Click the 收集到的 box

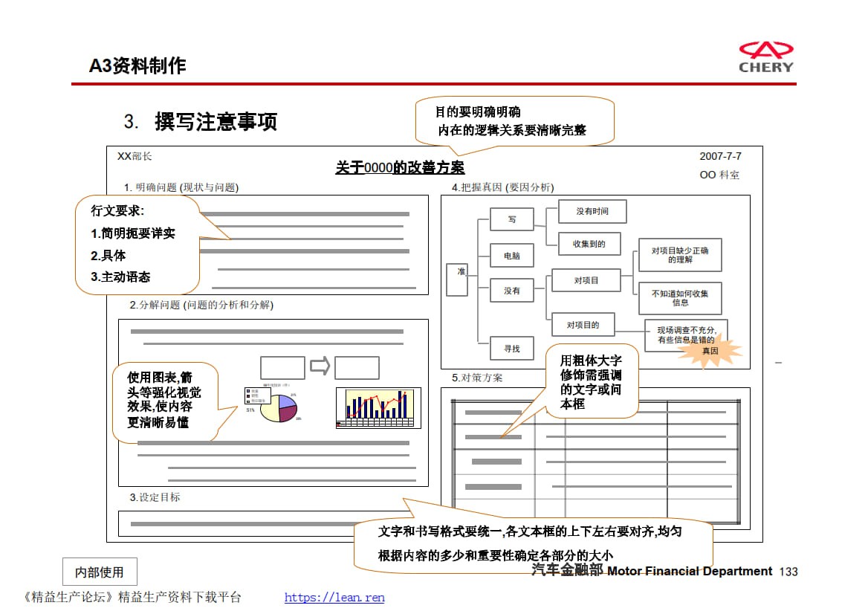coord(589,244)
